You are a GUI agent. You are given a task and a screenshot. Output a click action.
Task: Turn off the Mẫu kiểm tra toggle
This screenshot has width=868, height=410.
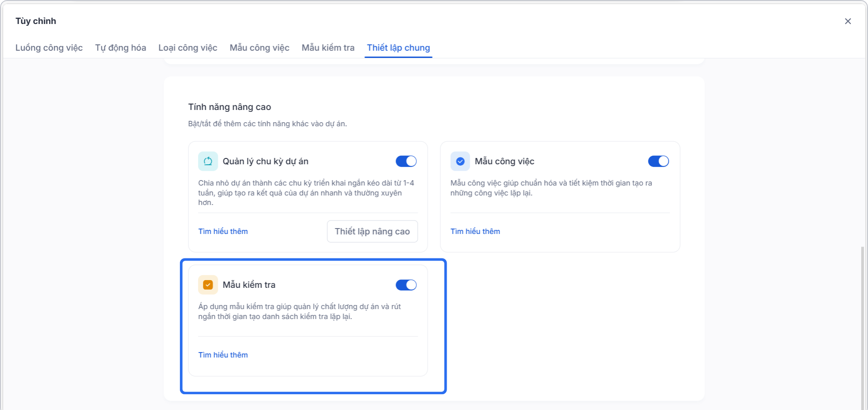click(x=406, y=285)
